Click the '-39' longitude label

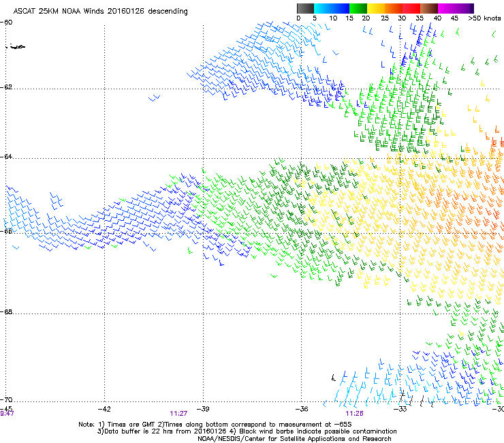click(203, 409)
